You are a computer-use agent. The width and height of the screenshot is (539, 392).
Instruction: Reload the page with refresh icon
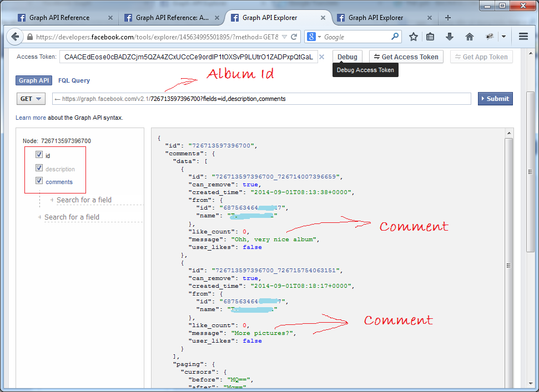[294, 37]
